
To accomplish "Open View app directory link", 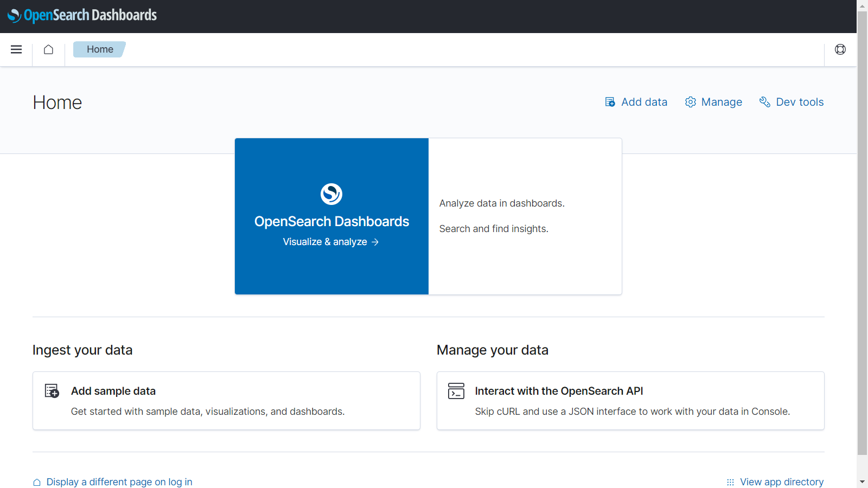I will click(x=781, y=482).
